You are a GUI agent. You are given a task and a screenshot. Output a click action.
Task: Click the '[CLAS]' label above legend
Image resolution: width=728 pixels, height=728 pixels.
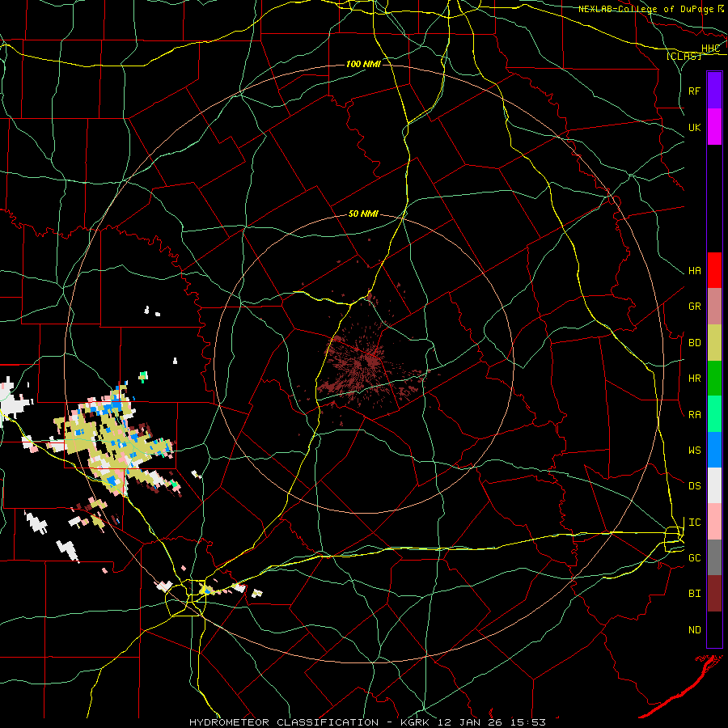coord(684,56)
